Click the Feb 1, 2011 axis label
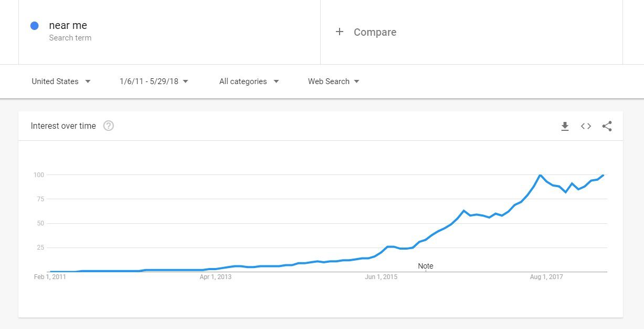The width and height of the screenshot is (644, 329). click(x=50, y=277)
